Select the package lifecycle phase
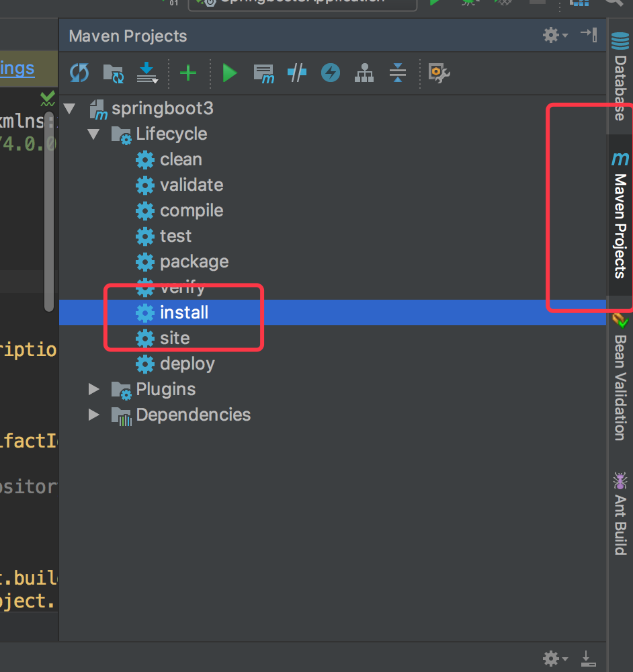The width and height of the screenshot is (633, 672). [x=194, y=262]
